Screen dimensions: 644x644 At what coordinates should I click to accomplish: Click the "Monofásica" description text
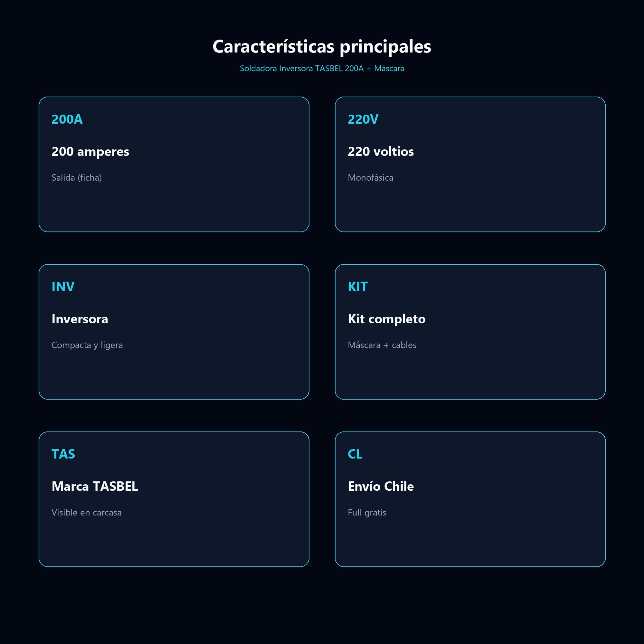pos(370,178)
